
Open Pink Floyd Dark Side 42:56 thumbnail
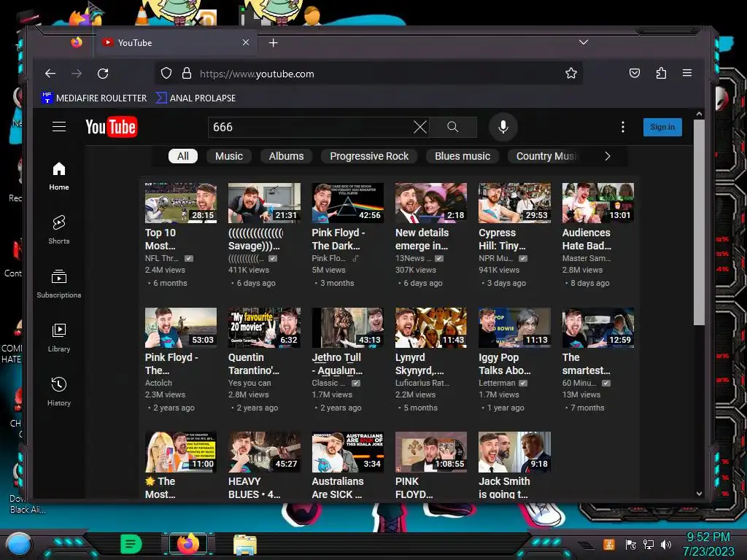[x=347, y=203]
